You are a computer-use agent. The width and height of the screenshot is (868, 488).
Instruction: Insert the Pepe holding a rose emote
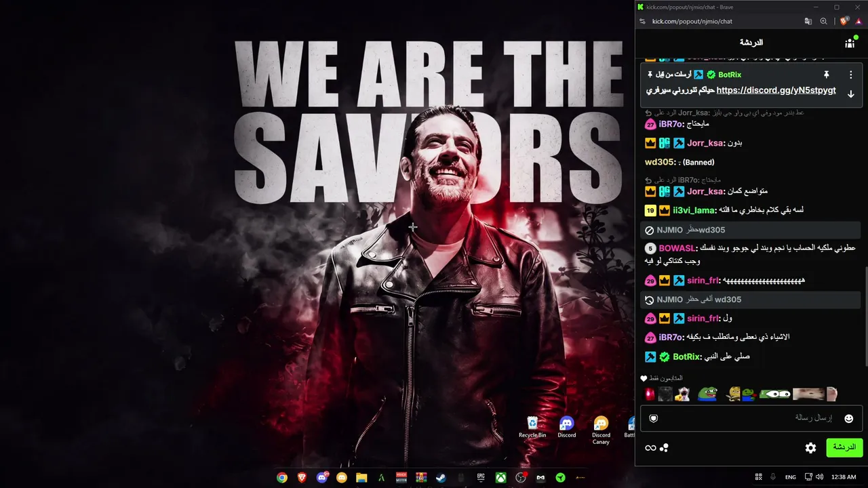click(749, 394)
